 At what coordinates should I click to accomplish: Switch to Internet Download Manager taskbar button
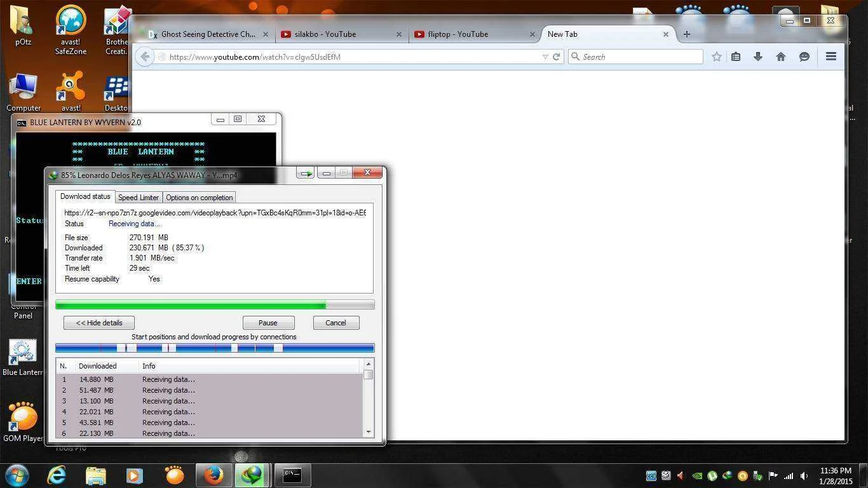click(x=252, y=475)
